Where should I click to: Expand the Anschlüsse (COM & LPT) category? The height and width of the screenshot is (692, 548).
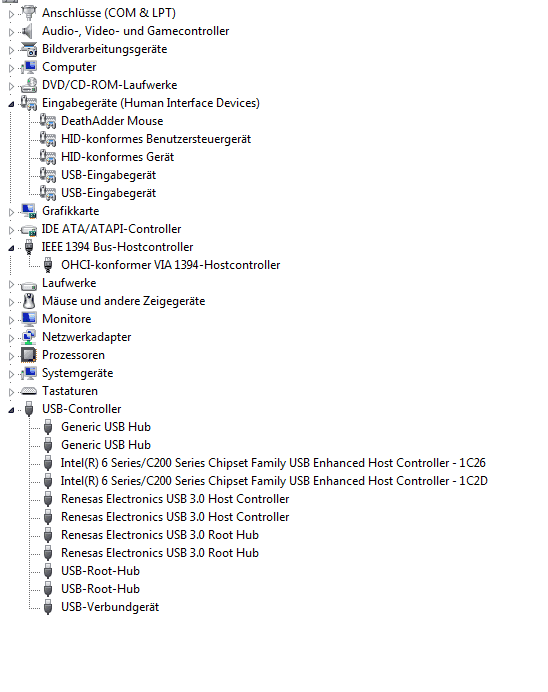(11, 14)
